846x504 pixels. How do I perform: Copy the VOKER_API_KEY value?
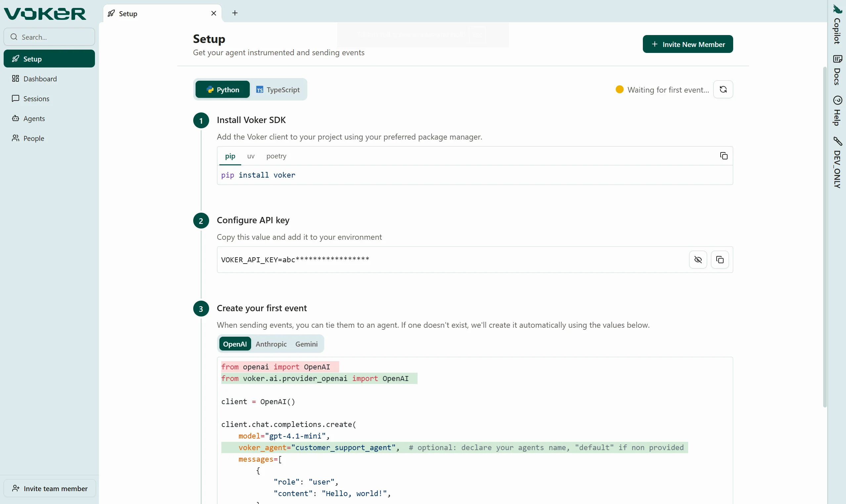coord(720,260)
